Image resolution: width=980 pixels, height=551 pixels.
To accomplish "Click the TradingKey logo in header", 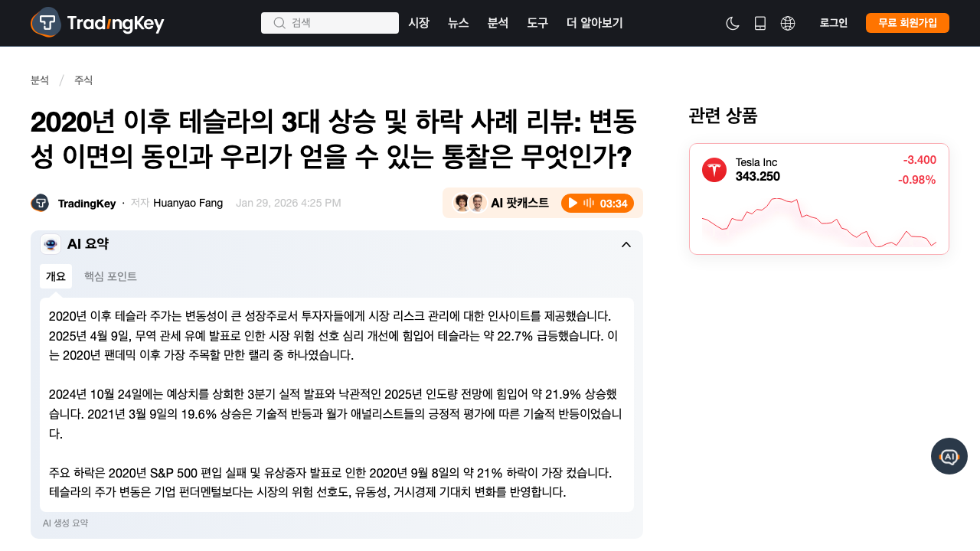I will click(97, 23).
